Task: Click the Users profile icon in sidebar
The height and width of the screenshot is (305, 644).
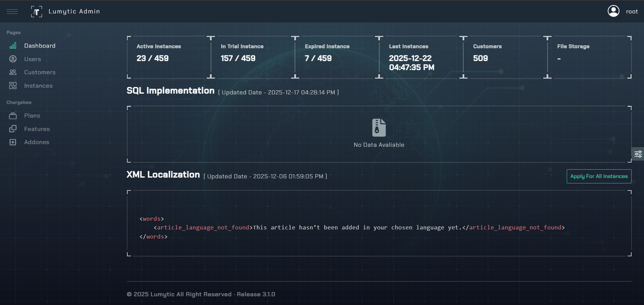Action: [13, 59]
